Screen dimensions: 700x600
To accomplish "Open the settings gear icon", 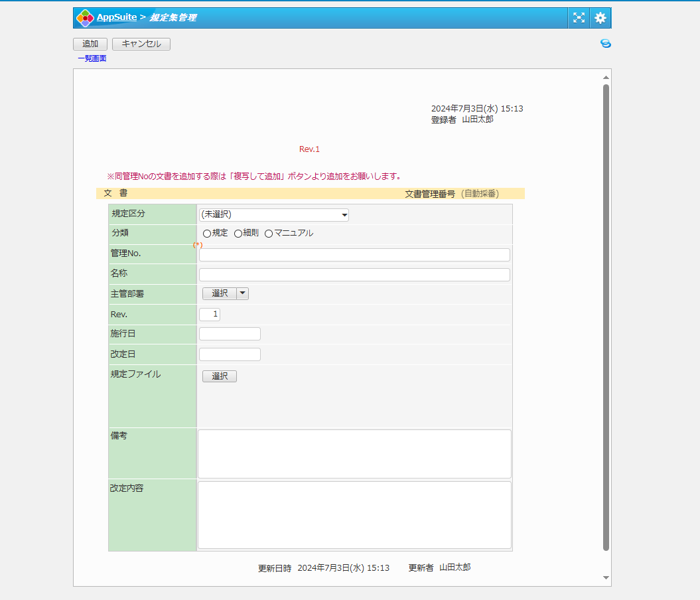I will point(600,18).
